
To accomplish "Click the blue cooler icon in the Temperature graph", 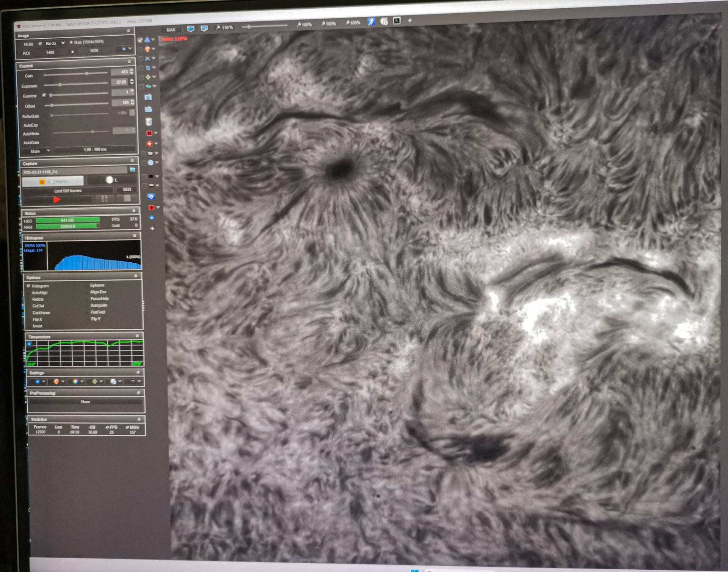I will coord(30,344).
